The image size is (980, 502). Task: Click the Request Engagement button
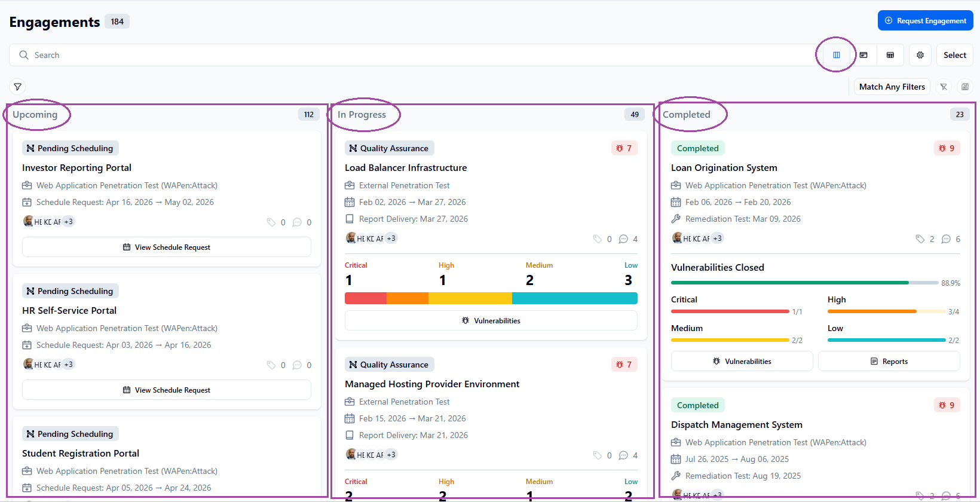(x=925, y=20)
